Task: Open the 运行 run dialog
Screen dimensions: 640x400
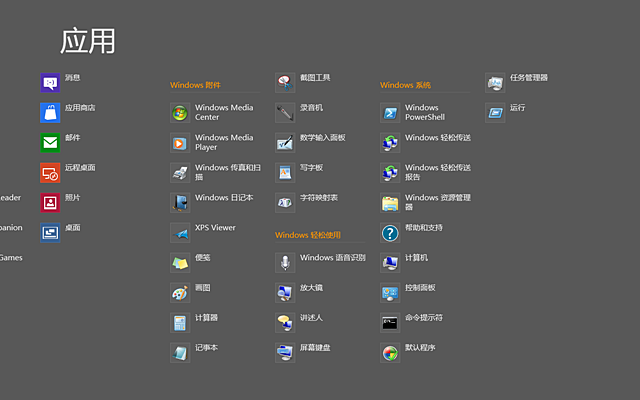Action: pyautogui.click(x=505, y=113)
